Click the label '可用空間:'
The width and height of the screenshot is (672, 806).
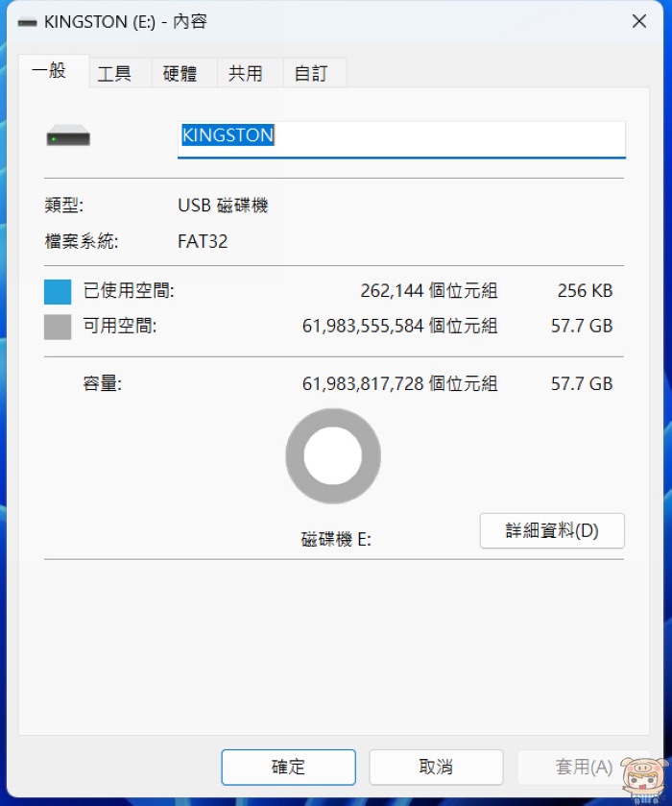tap(120, 326)
